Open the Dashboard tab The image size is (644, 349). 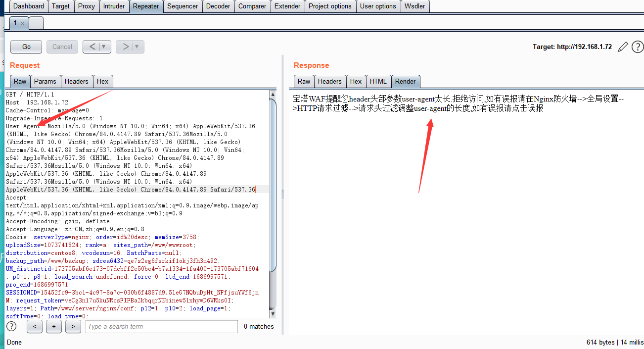[29, 6]
